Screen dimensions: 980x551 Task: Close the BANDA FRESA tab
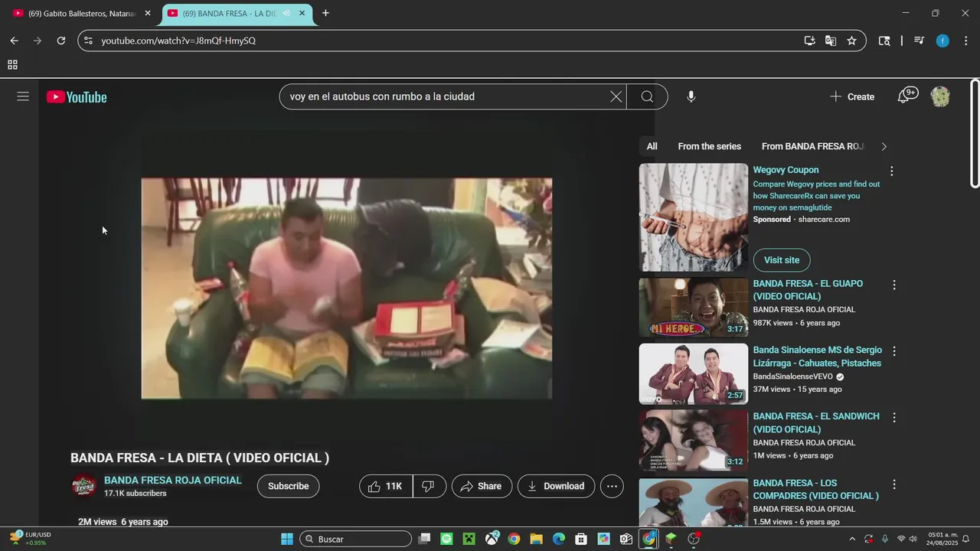[302, 13]
